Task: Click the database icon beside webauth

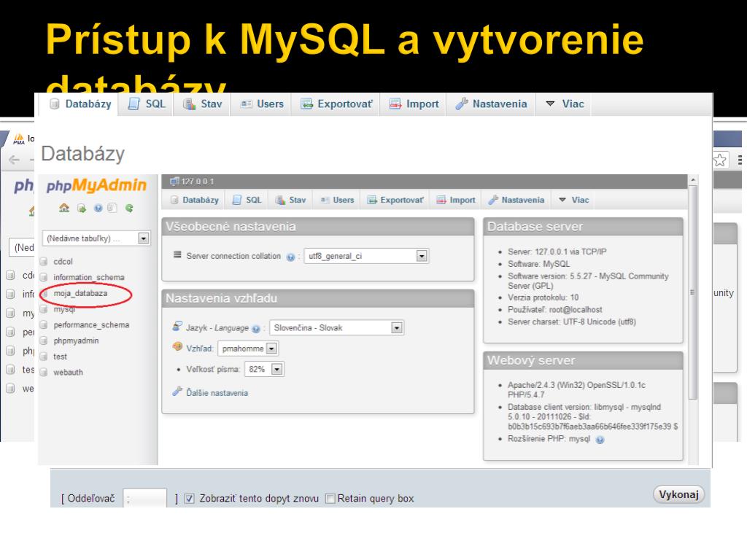Action: pyautogui.click(x=44, y=373)
